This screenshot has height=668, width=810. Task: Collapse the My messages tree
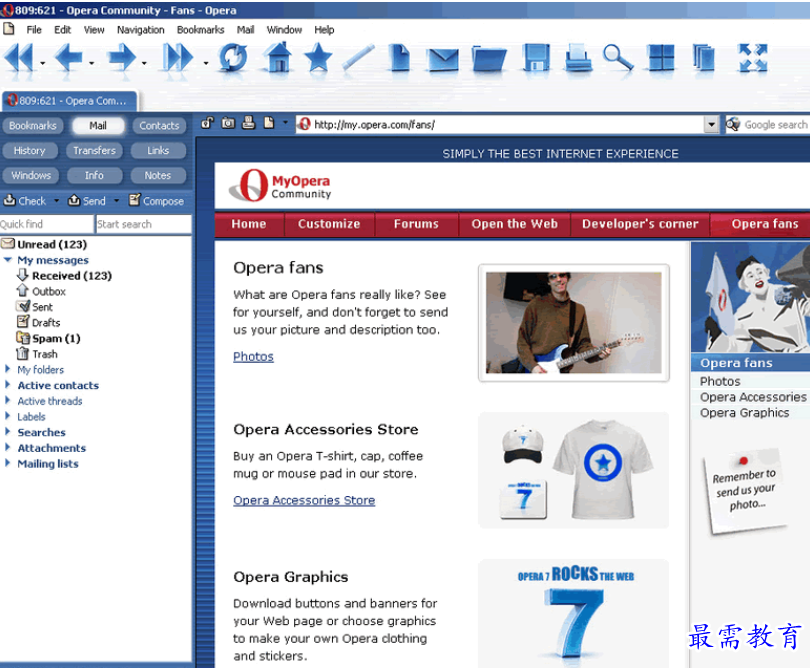click(8, 260)
